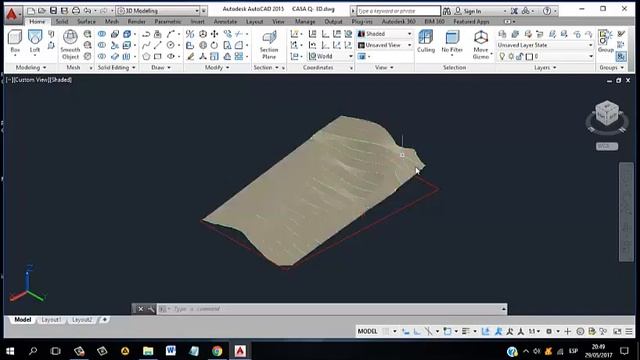Image resolution: width=640 pixels, height=360 pixels.
Task: Select the Loft tool
Action: tap(35, 41)
